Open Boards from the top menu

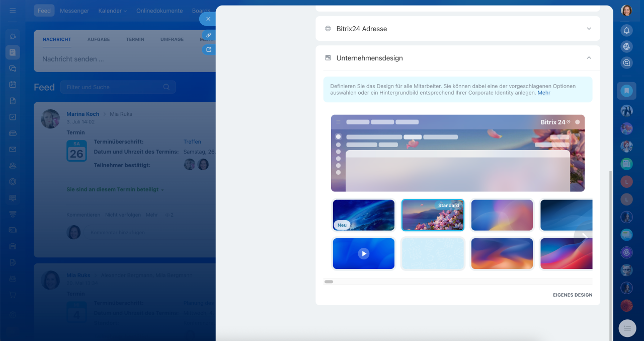pyautogui.click(x=201, y=11)
